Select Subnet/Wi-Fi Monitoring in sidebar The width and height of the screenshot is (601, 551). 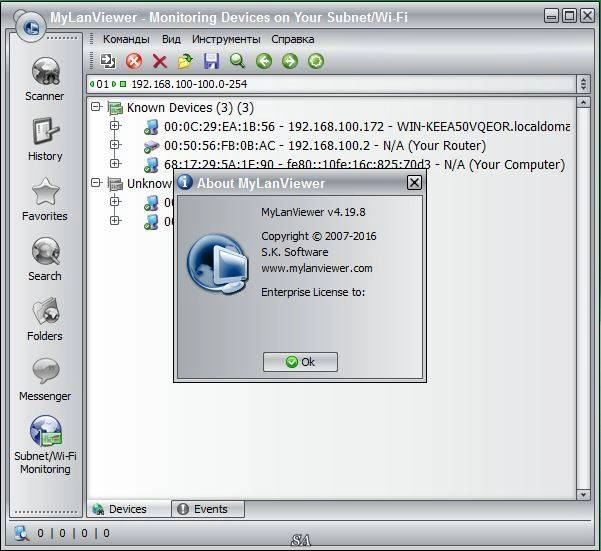[45, 445]
